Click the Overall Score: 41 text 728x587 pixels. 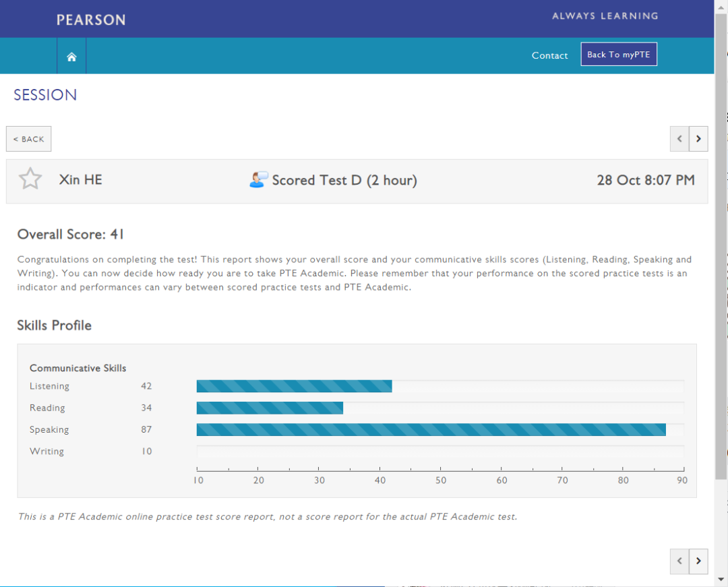pyautogui.click(x=71, y=235)
